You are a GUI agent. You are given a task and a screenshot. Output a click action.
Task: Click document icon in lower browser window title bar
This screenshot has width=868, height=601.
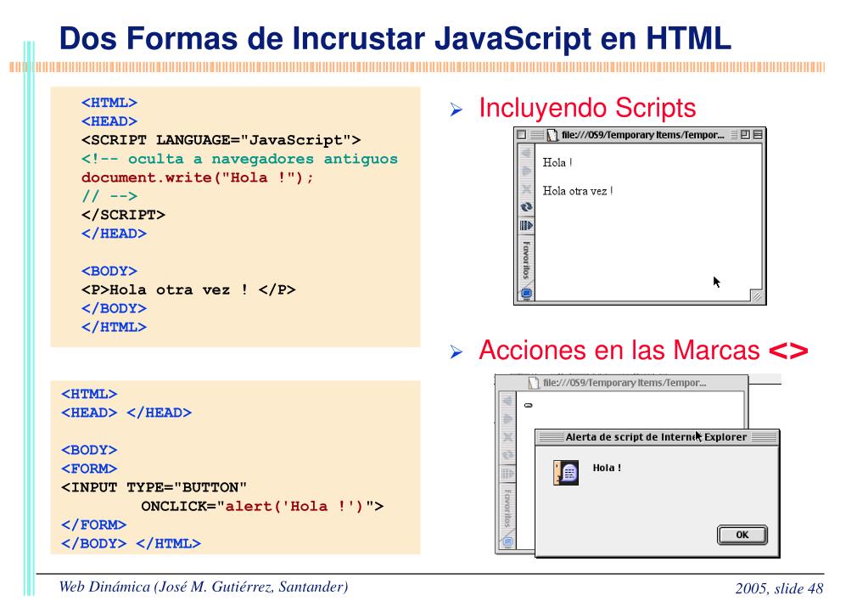(533, 383)
